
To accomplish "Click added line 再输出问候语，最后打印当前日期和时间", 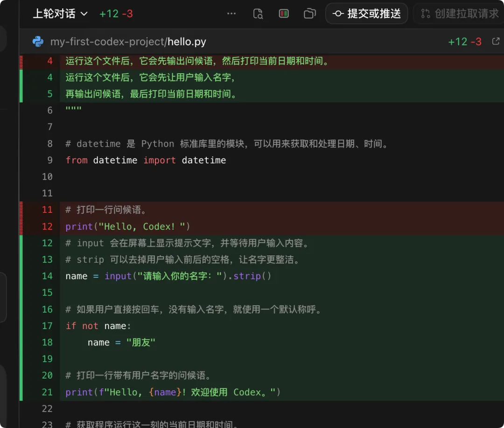I will click(x=152, y=94).
